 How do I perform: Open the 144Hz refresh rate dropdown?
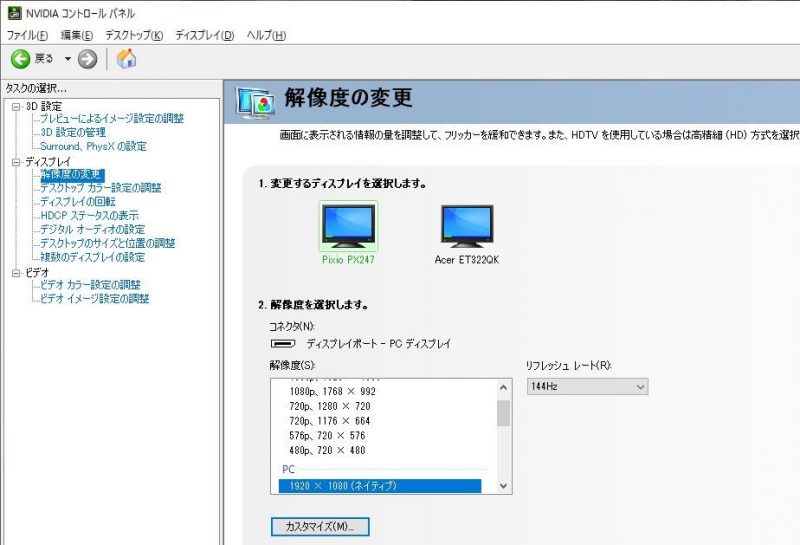[587, 386]
